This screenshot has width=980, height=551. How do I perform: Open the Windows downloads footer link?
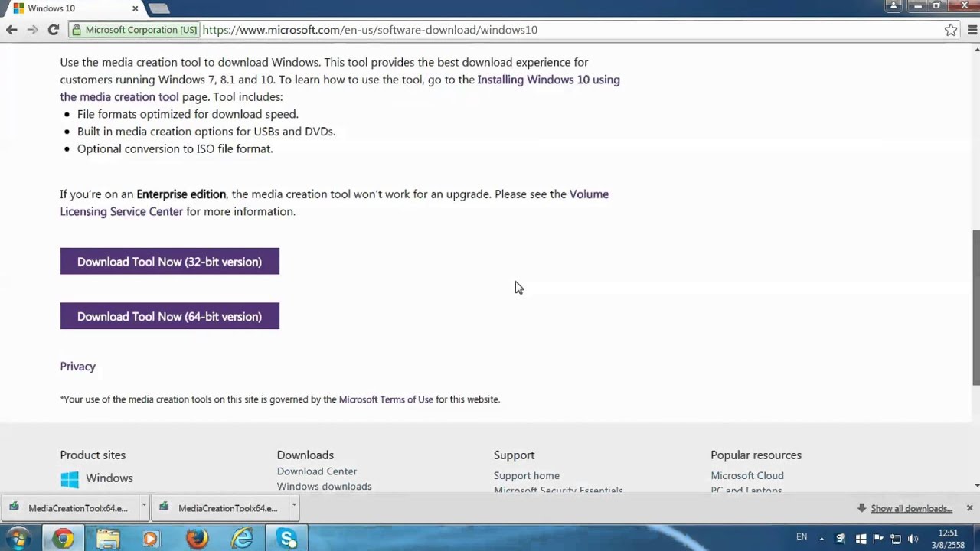point(325,487)
